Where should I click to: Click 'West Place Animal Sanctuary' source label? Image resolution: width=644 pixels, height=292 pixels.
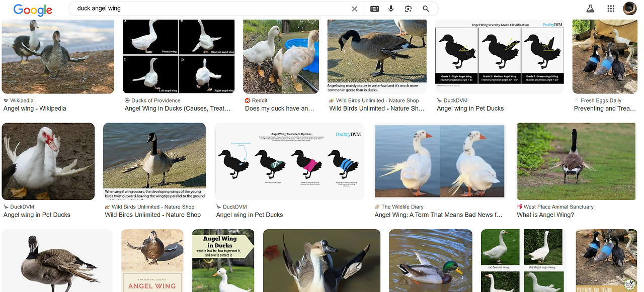tap(558, 207)
